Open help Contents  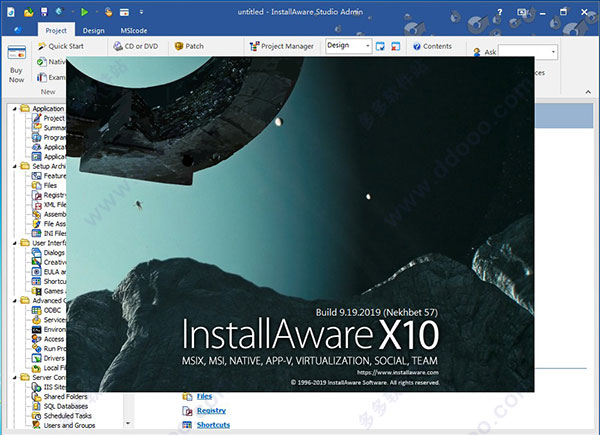click(432, 46)
